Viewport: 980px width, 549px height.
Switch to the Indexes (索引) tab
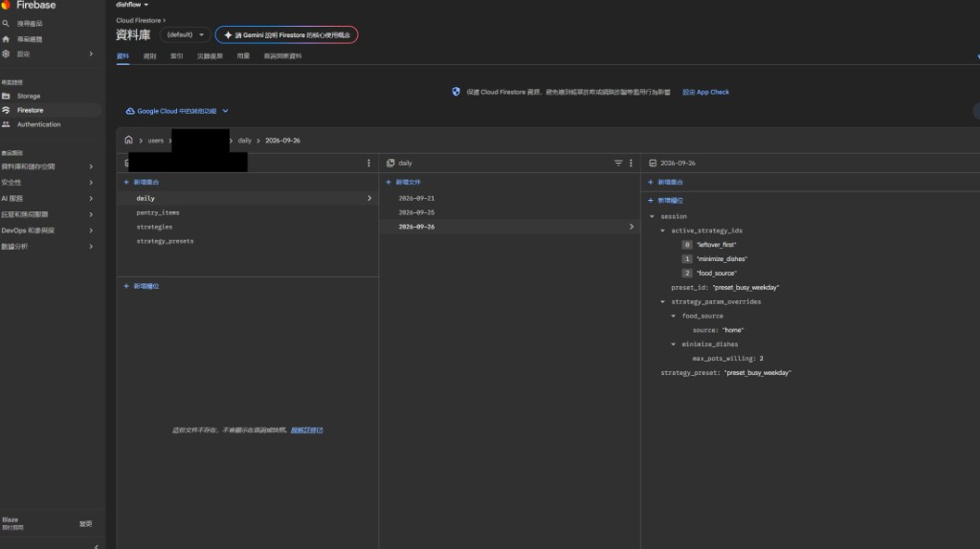tap(177, 56)
